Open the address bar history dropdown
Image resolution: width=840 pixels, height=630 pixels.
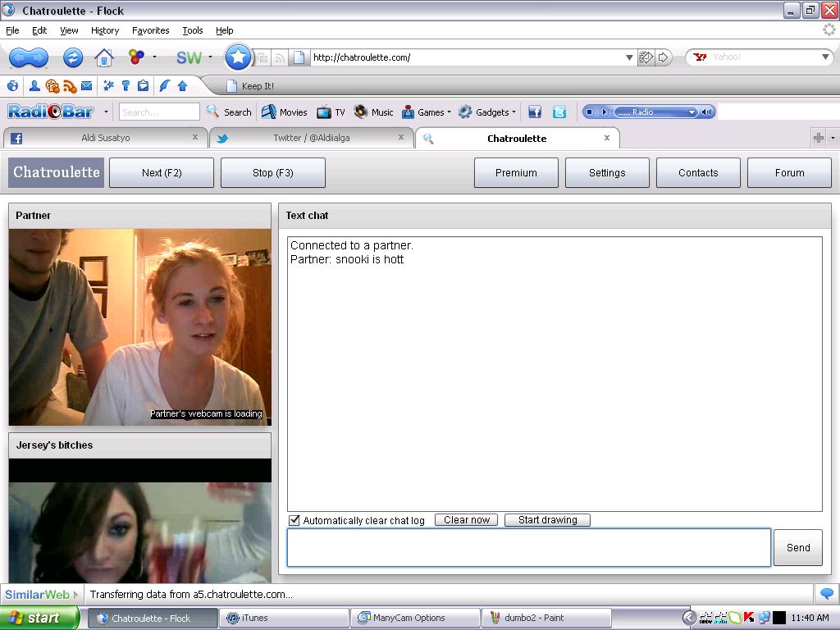629,57
